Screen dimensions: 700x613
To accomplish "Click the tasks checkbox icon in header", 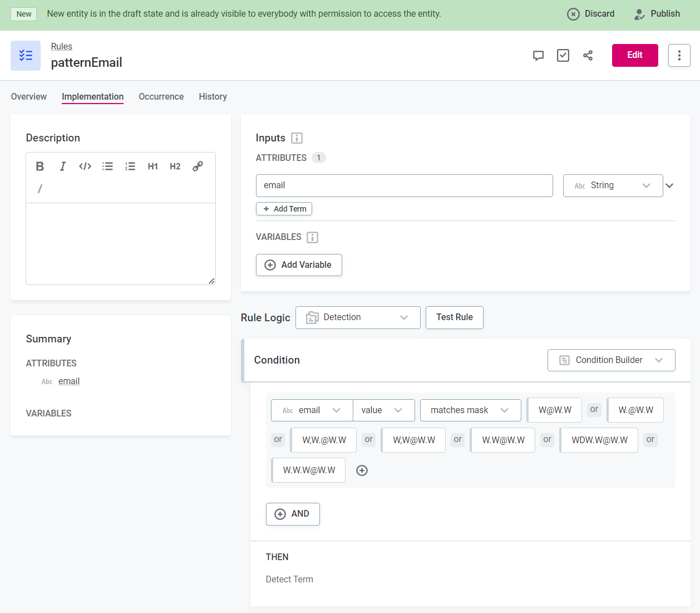I will [x=563, y=56].
